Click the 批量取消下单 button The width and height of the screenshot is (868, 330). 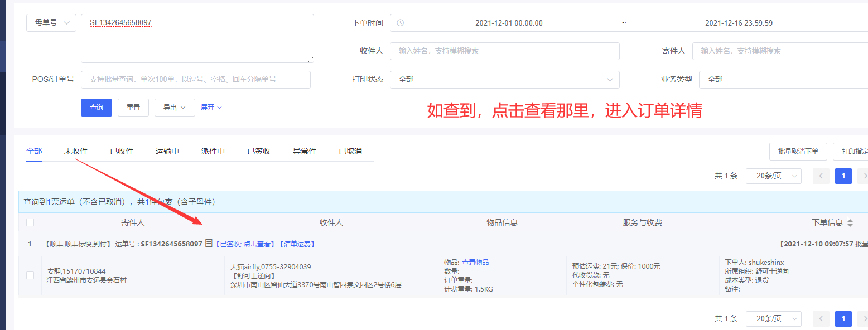(798, 152)
